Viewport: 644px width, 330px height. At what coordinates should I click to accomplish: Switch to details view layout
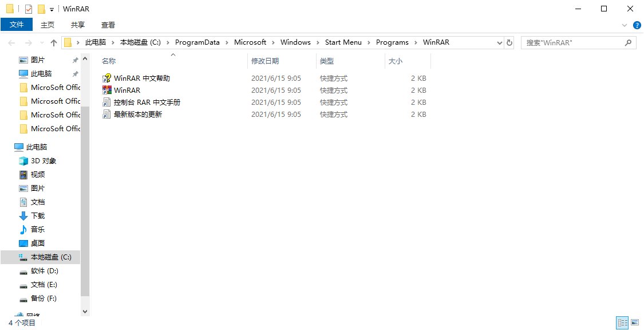pyautogui.click(x=622, y=323)
